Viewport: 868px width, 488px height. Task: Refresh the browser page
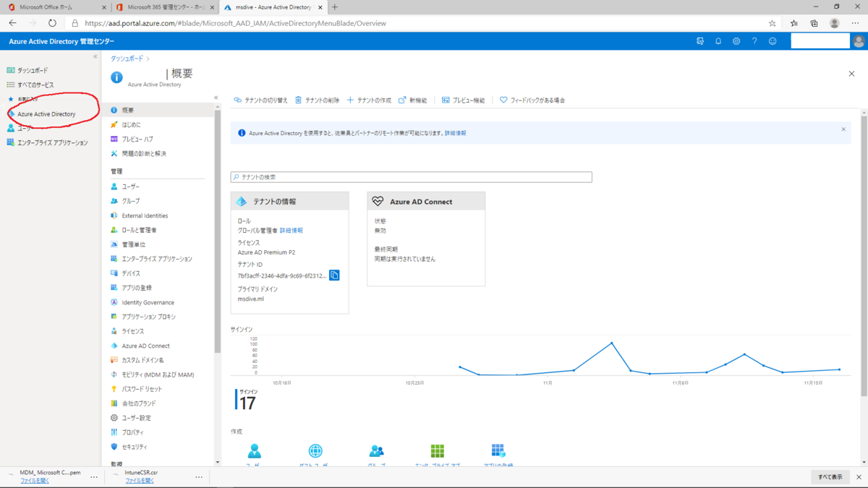click(52, 23)
